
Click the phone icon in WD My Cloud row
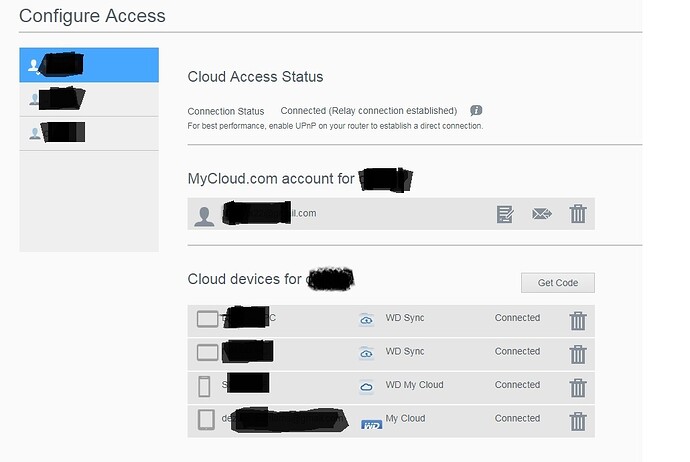[206, 386]
